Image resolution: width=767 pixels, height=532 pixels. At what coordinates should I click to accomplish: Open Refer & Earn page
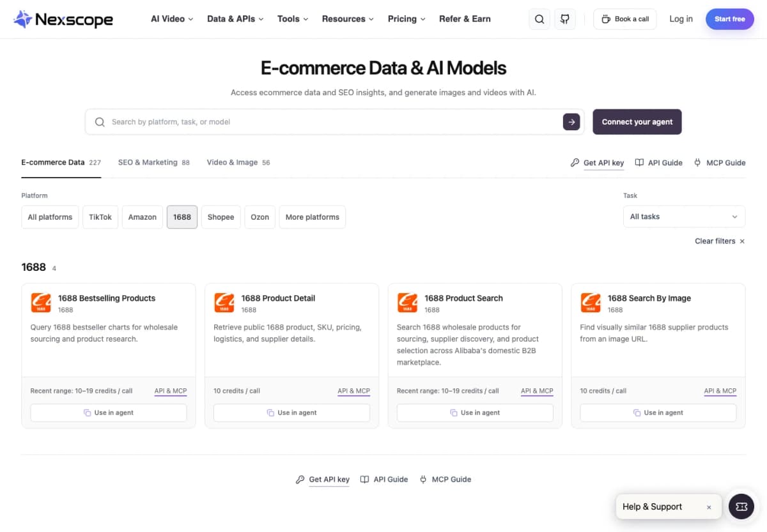pyautogui.click(x=465, y=19)
